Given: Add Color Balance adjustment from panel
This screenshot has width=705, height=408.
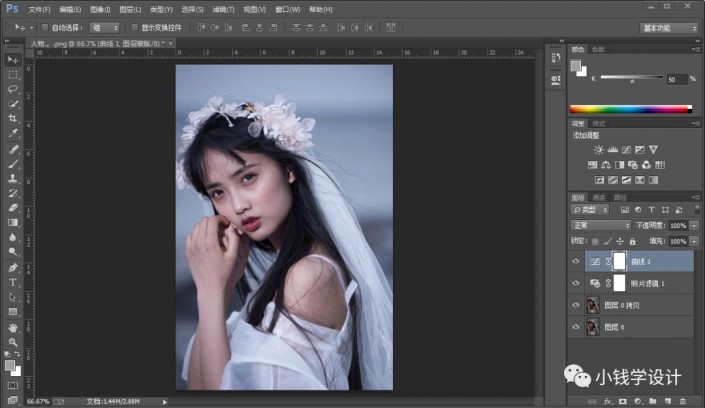Looking at the screenshot, I should point(606,165).
